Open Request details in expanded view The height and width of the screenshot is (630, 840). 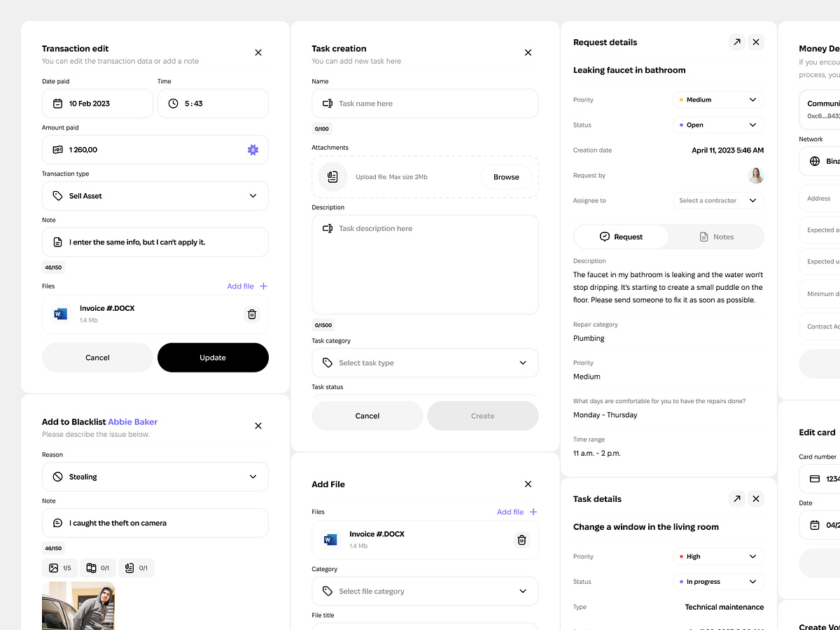tap(736, 42)
